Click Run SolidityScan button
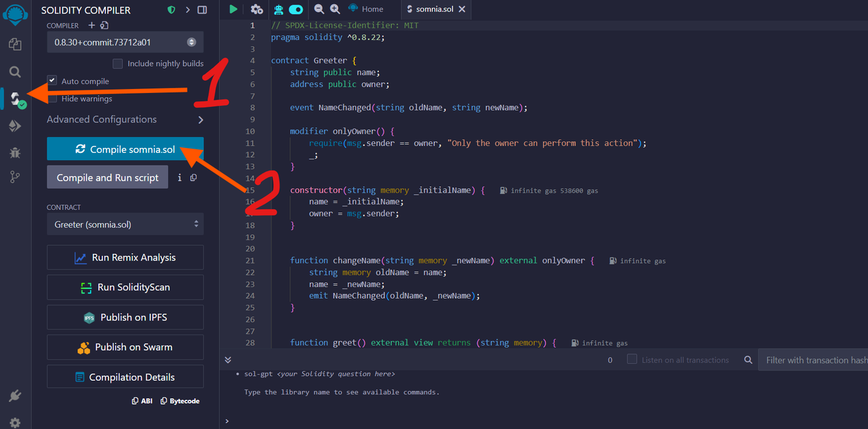The image size is (868, 429). point(125,287)
